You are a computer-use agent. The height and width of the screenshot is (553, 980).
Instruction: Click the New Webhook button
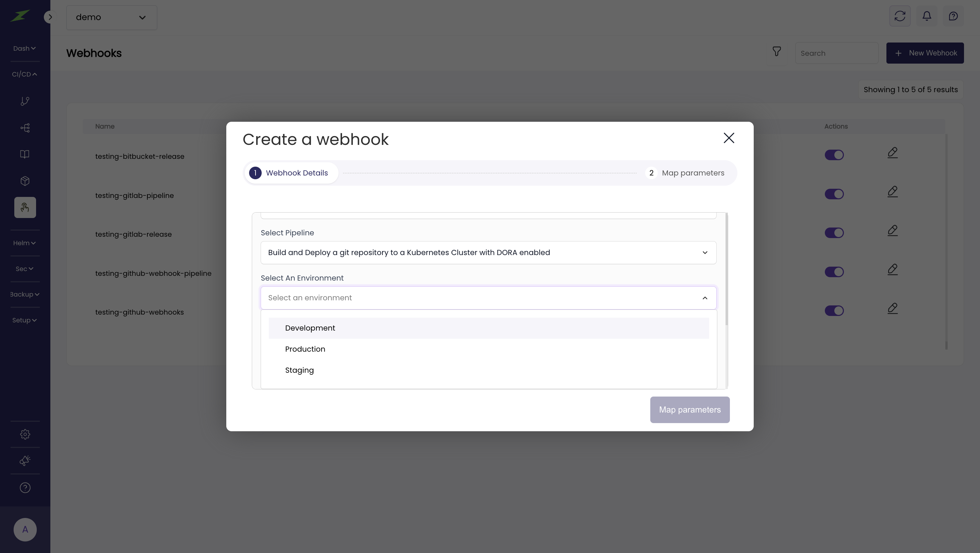click(x=925, y=53)
